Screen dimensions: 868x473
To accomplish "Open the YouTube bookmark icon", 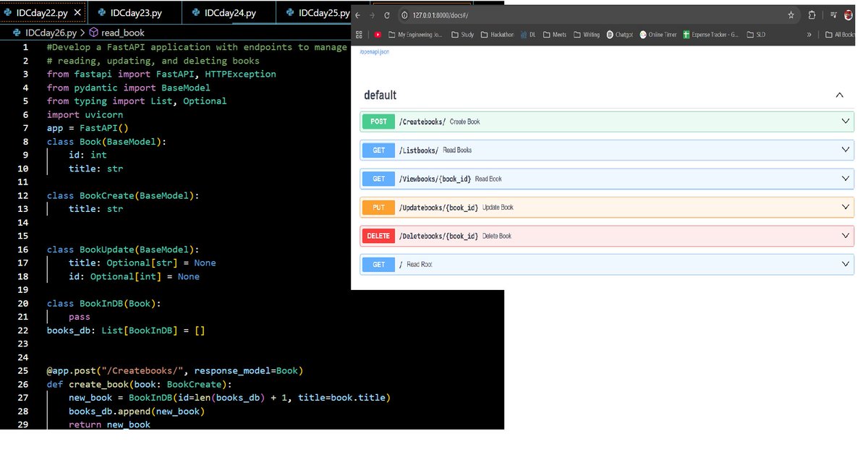I will (x=378, y=35).
